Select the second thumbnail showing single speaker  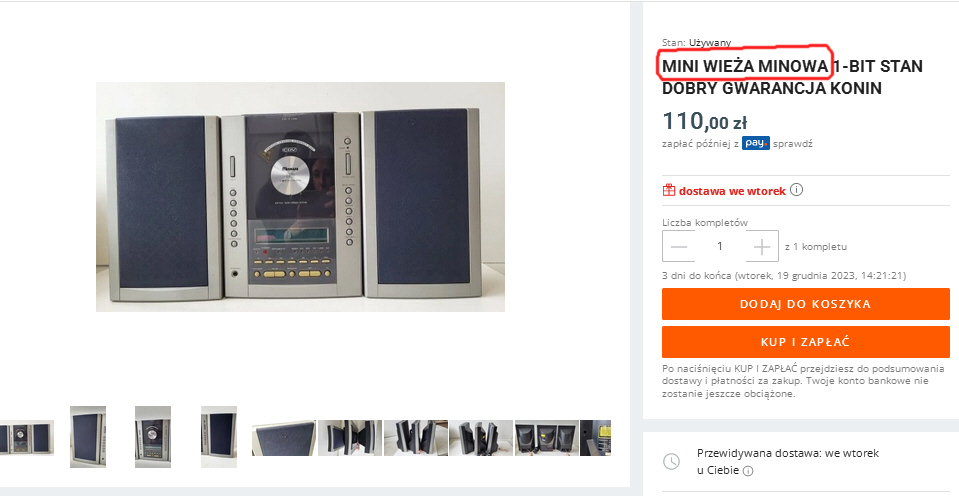(87, 437)
